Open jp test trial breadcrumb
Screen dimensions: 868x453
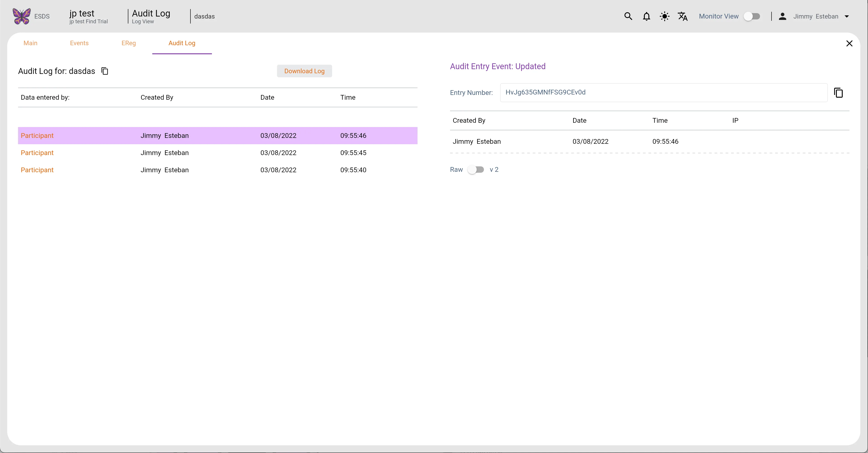coord(88,16)
